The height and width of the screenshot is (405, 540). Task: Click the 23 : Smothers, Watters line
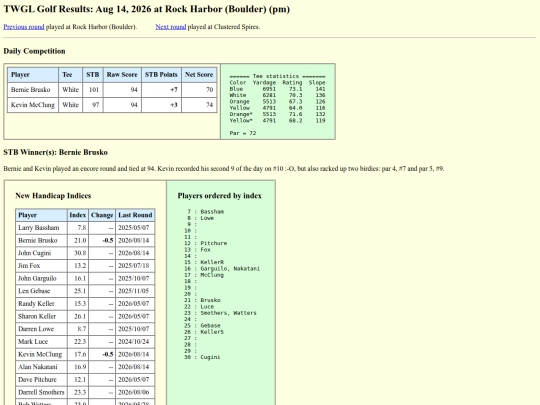point(220,313)
